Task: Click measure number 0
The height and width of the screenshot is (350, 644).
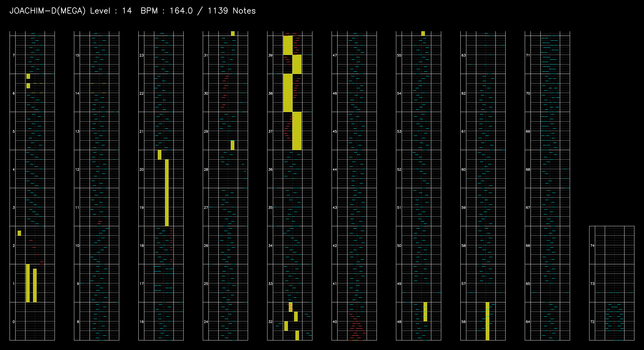Action: 13,322
